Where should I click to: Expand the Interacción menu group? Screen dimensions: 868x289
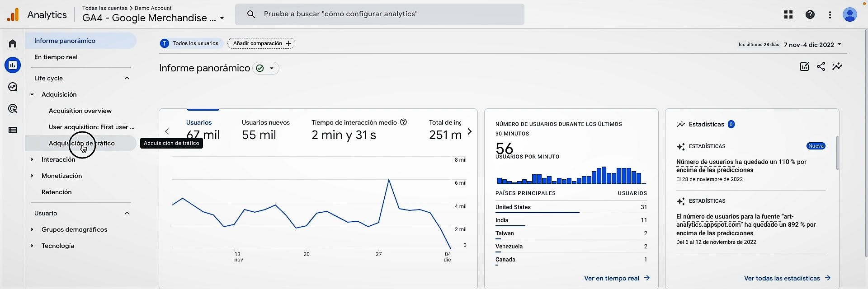(x=33, y=159)
